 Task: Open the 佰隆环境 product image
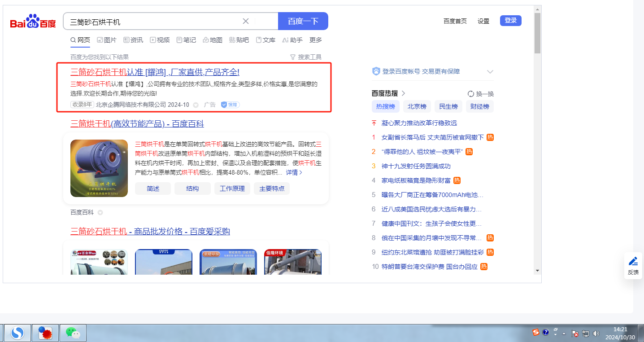[x=293, y=262]
